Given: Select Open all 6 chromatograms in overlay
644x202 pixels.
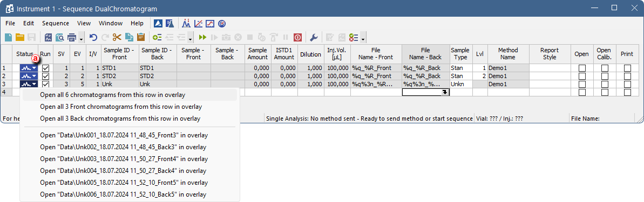Looking at the screenshot, I should pyautogui.click(x=130, y=95).
